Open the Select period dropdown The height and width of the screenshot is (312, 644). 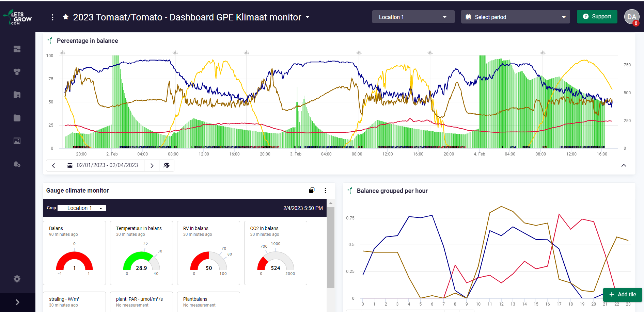click(515, 17)
